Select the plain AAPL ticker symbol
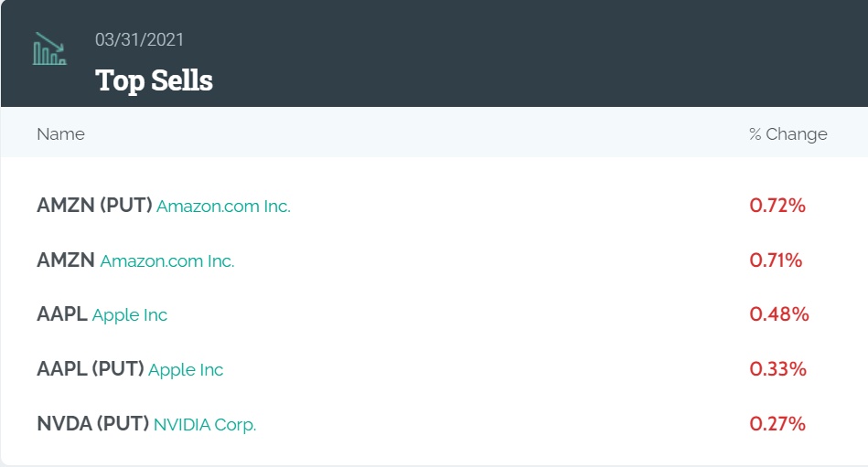Viewport: 868px width, 467px height. (x=62, y=315)
